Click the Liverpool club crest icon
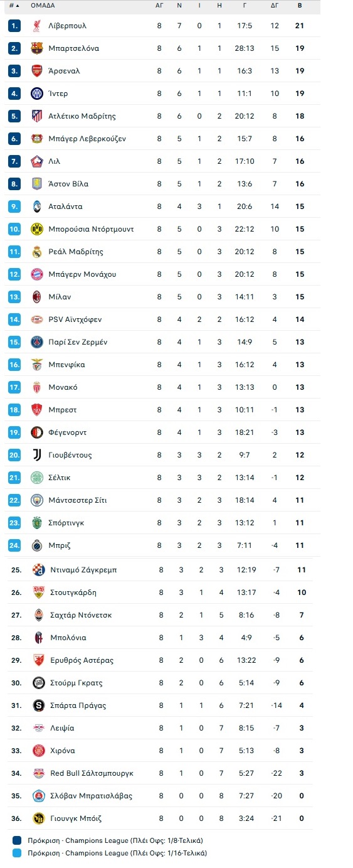 pos(36,26)
